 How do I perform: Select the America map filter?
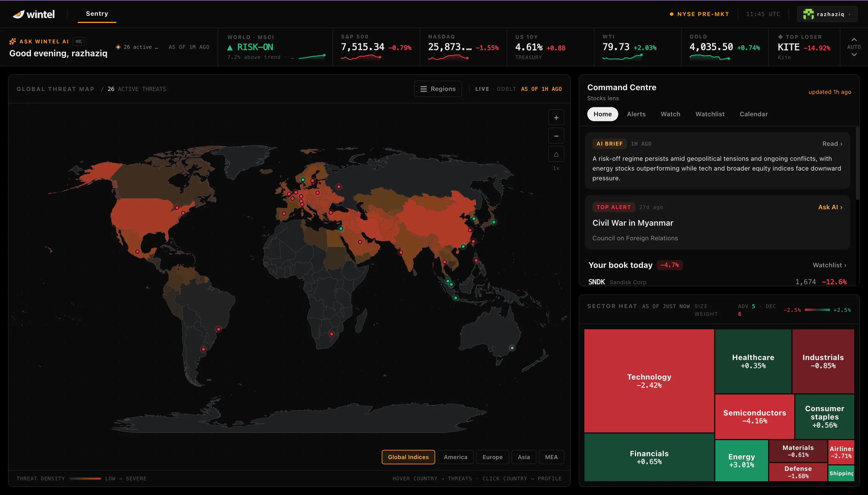(456, 457)
